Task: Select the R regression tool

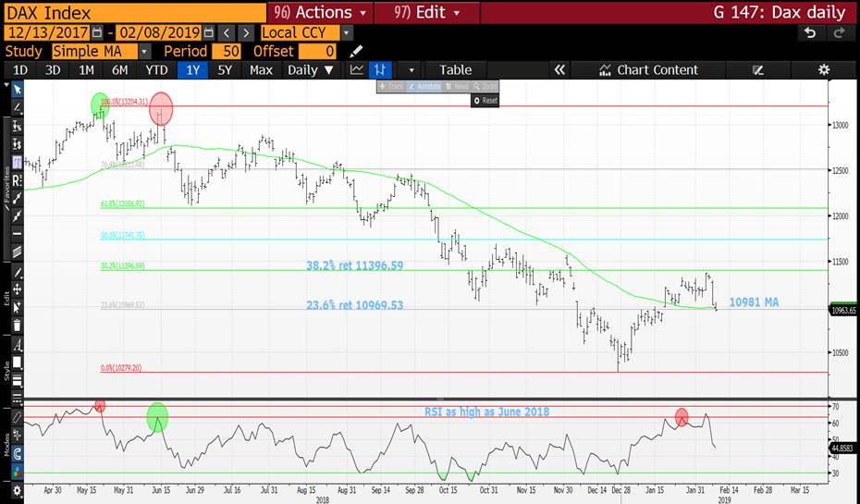Action: (17, 180)
